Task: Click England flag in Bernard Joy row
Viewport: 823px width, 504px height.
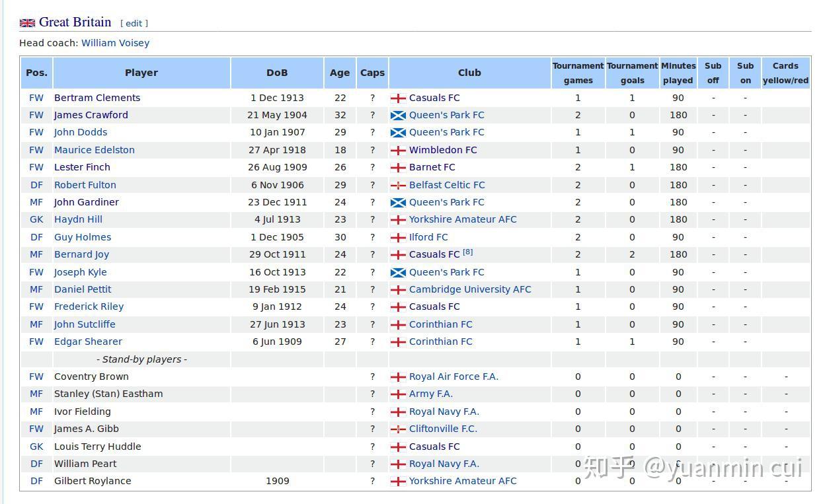Action: click(398, 254)
